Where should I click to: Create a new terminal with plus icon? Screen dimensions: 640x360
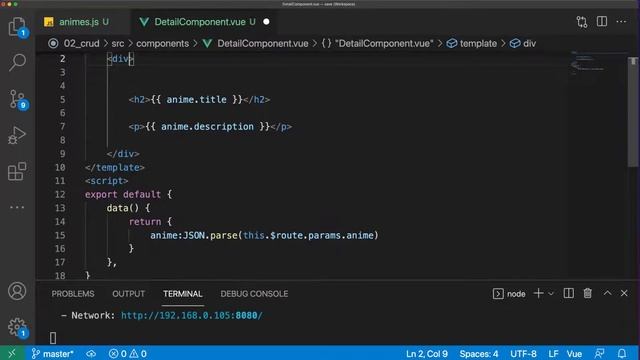coord(538,293)
